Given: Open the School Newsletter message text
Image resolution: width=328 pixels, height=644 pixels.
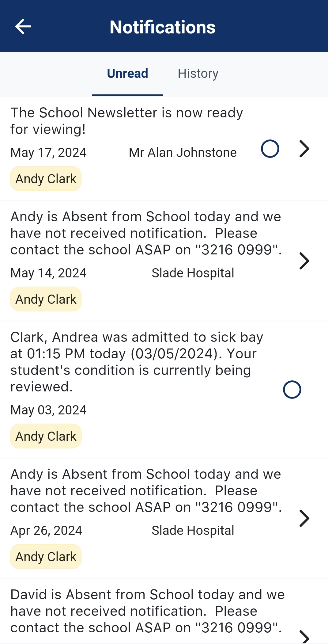Looking at the screenshot, I should click(126, 121).
